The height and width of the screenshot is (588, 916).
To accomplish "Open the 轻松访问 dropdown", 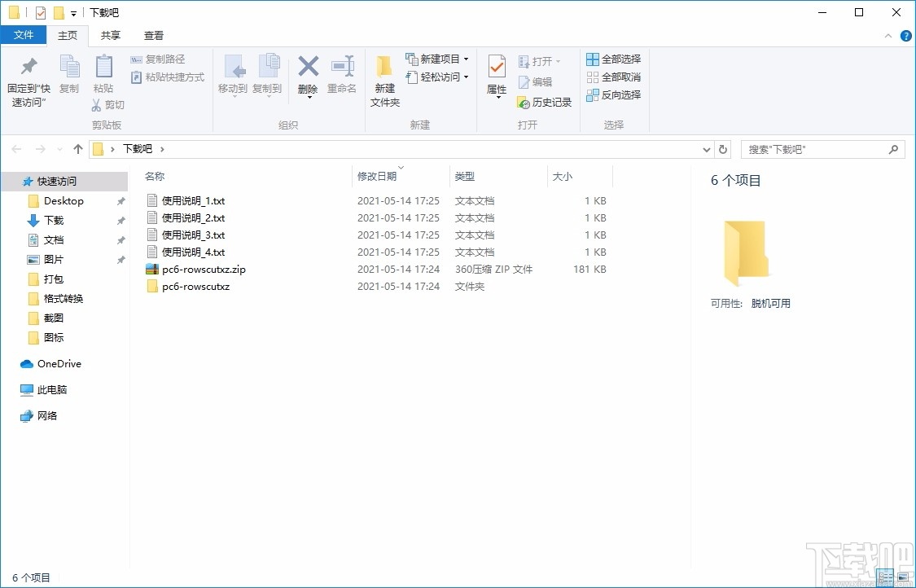I will (x=437, y=77).
